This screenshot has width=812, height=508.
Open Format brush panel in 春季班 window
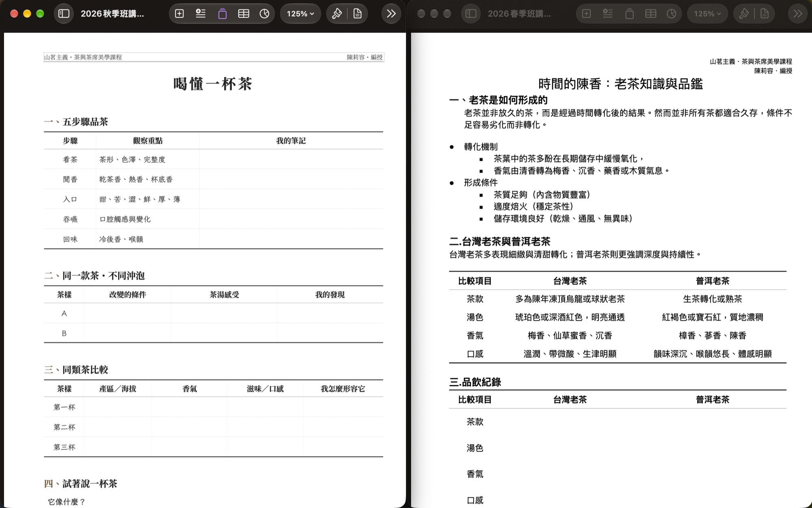click(x=744, y=14)
